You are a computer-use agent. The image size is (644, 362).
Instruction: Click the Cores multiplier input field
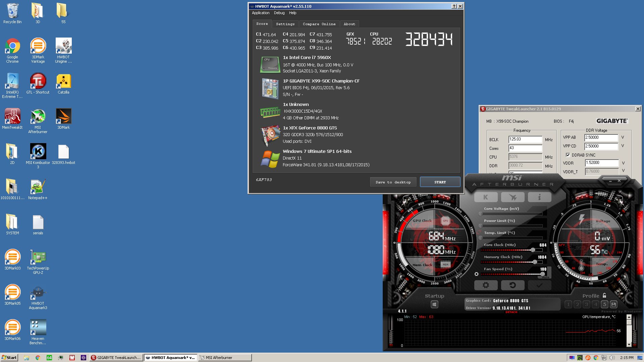(525, 148)
